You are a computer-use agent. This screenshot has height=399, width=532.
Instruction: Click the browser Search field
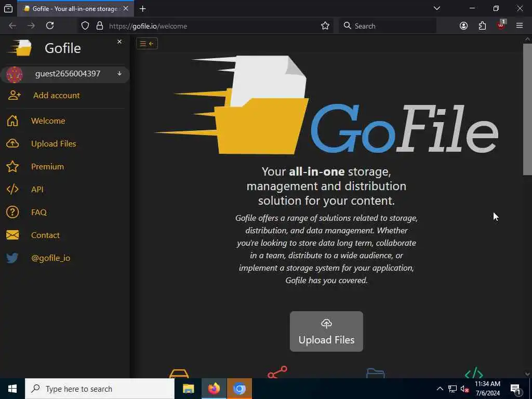click(388, 26)
